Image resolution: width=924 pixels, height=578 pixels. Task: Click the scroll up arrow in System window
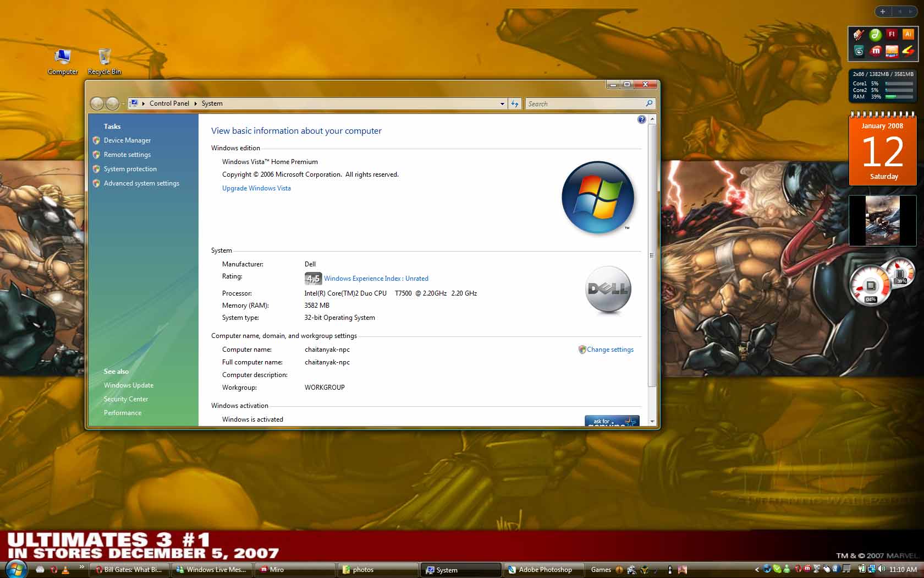click(x=652, y=119)
